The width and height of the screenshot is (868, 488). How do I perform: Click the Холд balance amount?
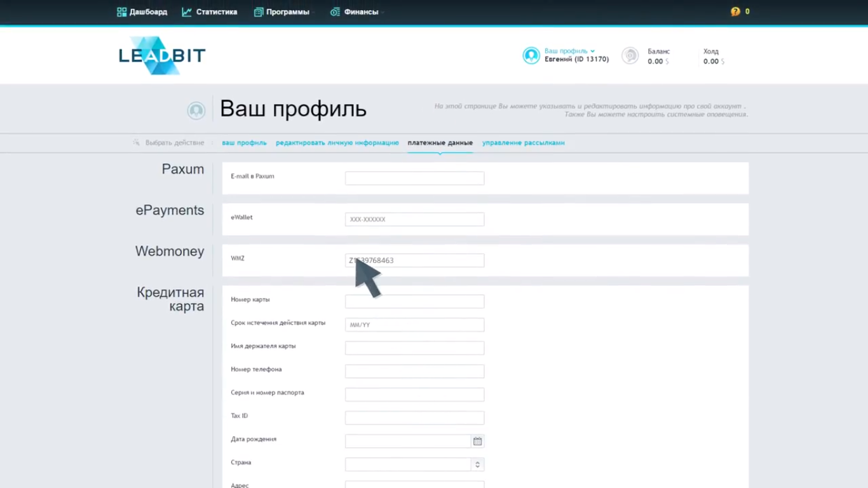coord(710,62)
